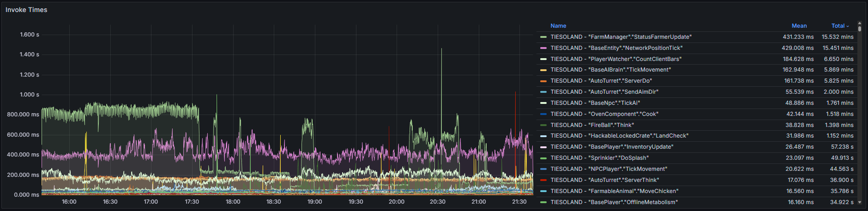
Task: Click the orange AutoTurret ServerDo color swatch
Action: click(x=543, y=81)
